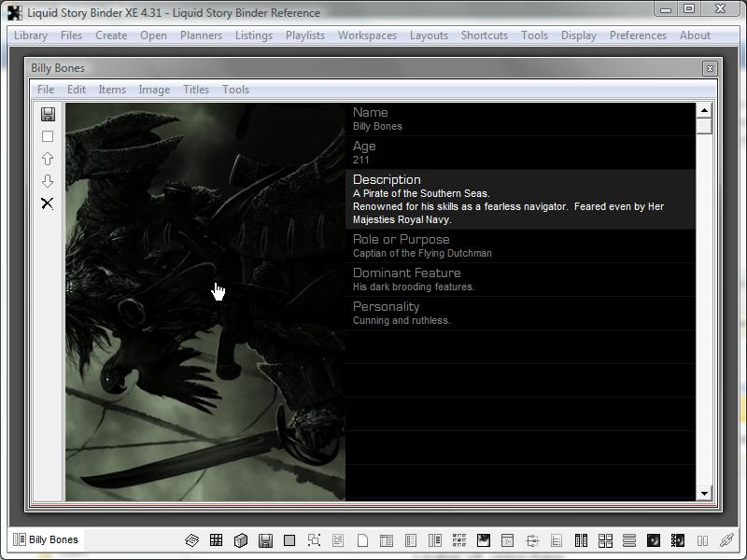Click the 3D cube icon in bottom toolbar

(240, 540)
